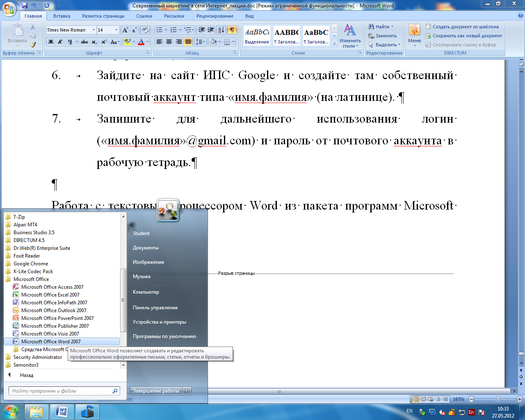
Task: Pick the yellow text highlight color
Action: (x=128, y=42)
